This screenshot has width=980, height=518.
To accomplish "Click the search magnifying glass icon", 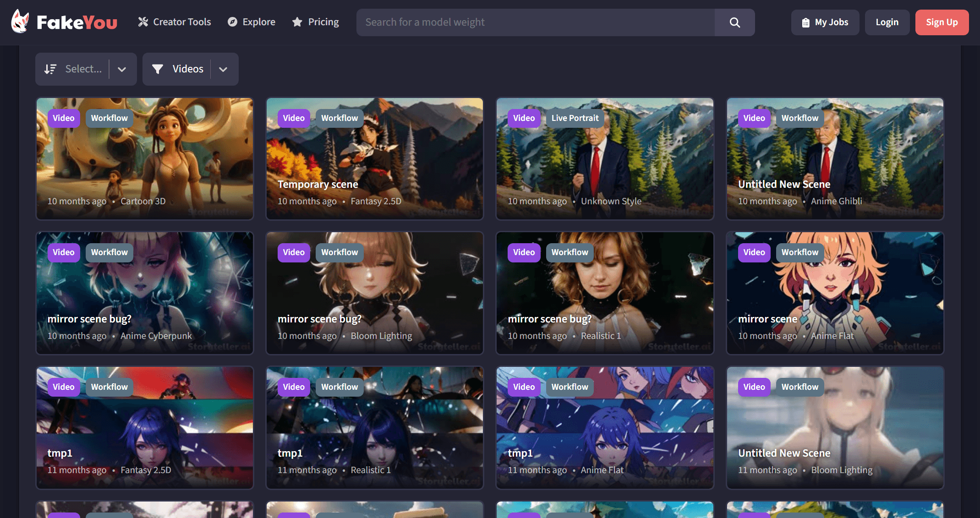I will pos(734,22).
